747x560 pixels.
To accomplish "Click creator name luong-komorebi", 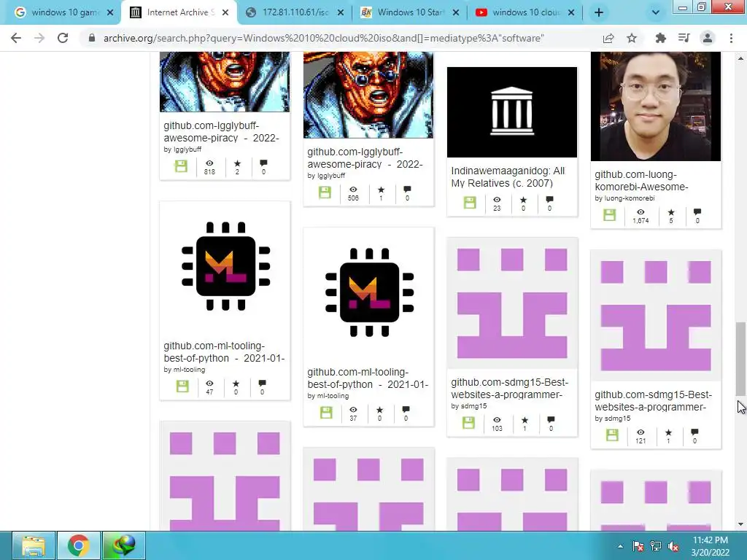I will pyautogui.click(x=630, y=198).
